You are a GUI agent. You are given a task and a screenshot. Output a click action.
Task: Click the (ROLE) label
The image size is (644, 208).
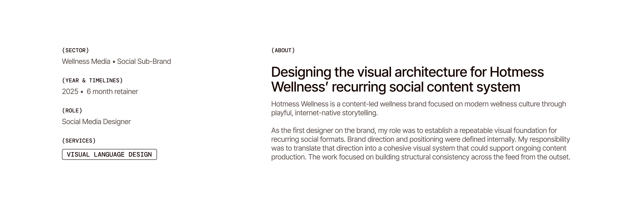(x=72, y=110)
